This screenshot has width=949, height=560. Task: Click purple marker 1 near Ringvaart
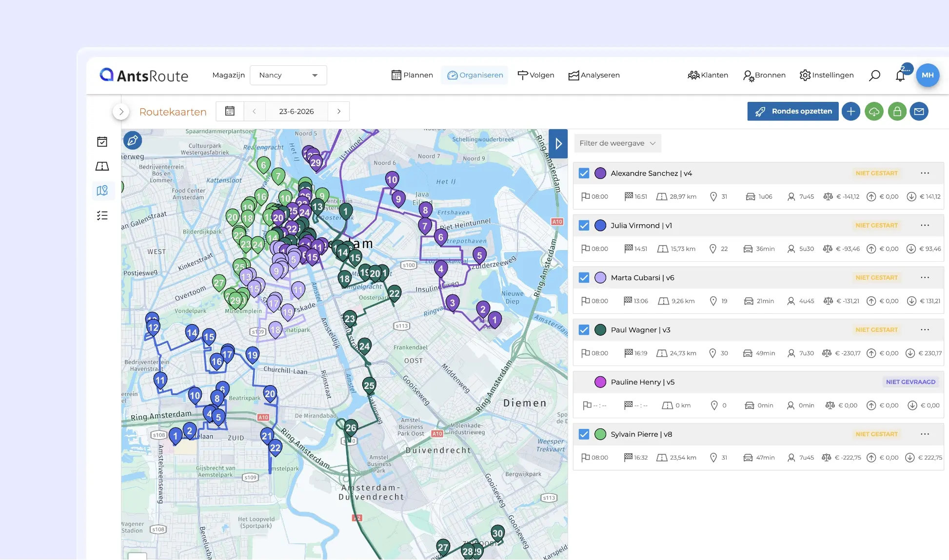tap(494, 320)
